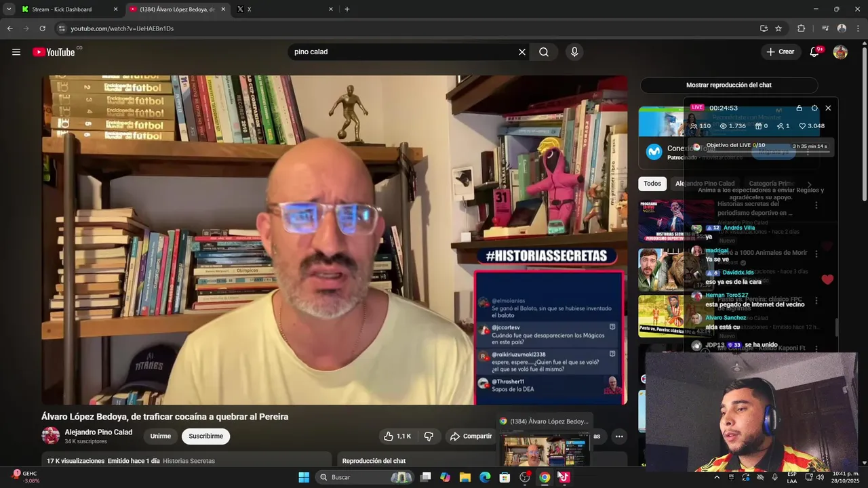Open options for Pasto vs. Pereira suggestion
Viewport: 868px width, 488px height.
tap(816, 301)
